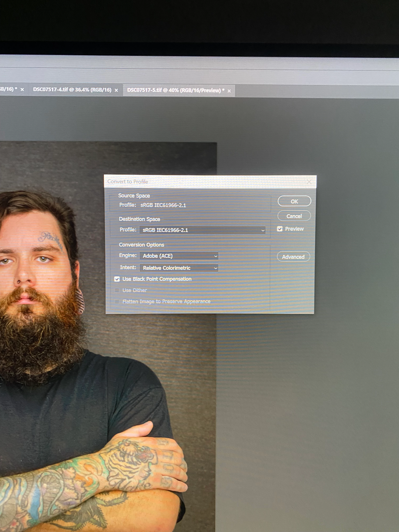Close the leftmost partially visible document tab
The height and width of the screenshot is (532, 399).
coord(22,89)
